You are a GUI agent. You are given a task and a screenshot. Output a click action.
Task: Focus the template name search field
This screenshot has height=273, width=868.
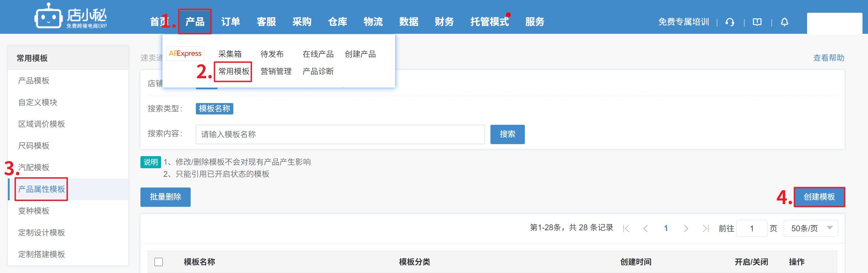tap(340, 134)
